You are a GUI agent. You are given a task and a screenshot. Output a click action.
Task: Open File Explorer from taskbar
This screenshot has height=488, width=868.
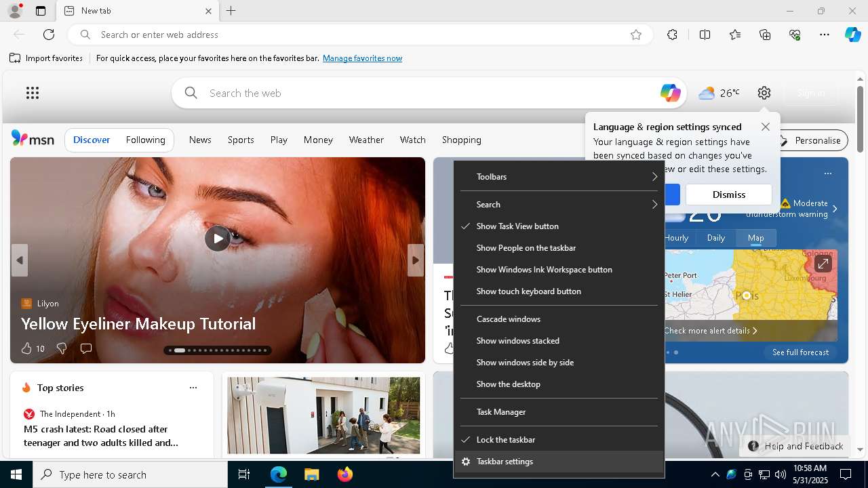(311, 474)
